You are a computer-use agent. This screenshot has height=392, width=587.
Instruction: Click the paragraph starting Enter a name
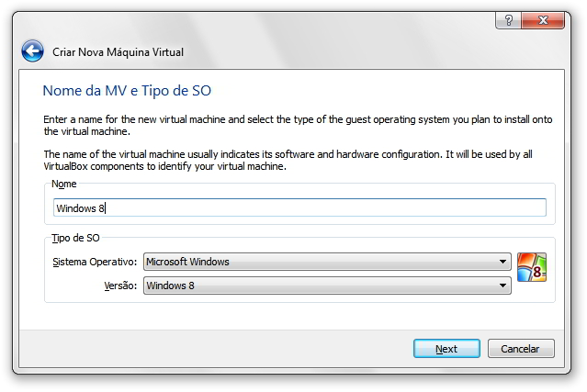pyautogui.click(x=298, y=125)
